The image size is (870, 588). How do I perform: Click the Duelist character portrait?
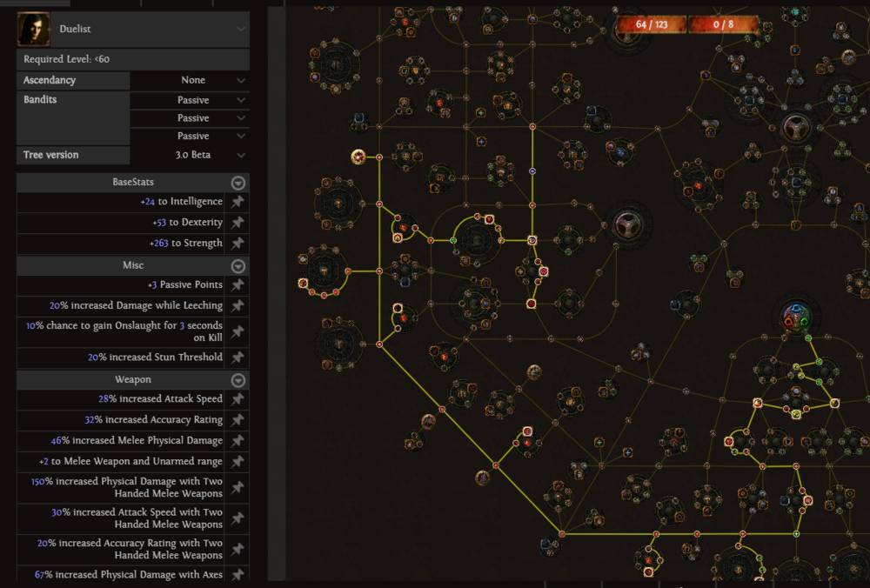33,29
